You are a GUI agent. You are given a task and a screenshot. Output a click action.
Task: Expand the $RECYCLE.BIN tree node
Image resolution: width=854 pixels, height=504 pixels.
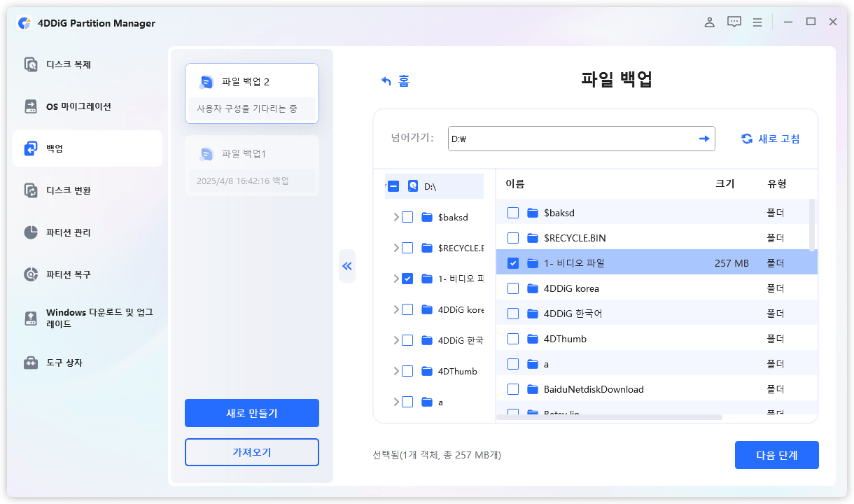395,247
